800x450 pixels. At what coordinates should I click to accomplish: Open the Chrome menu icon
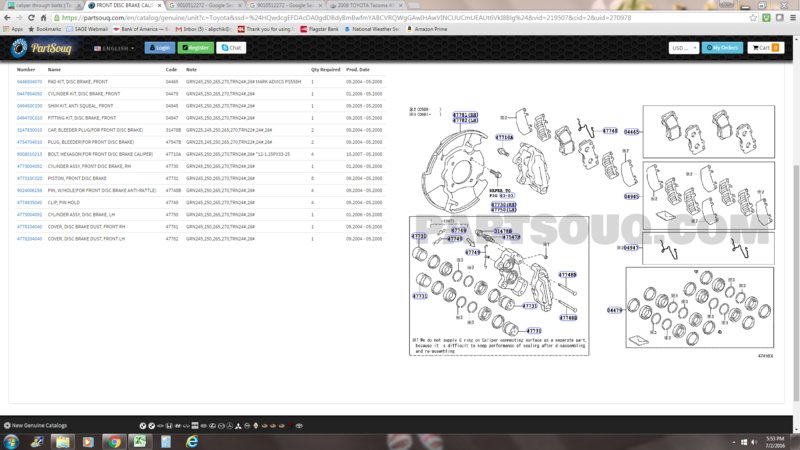793,17
